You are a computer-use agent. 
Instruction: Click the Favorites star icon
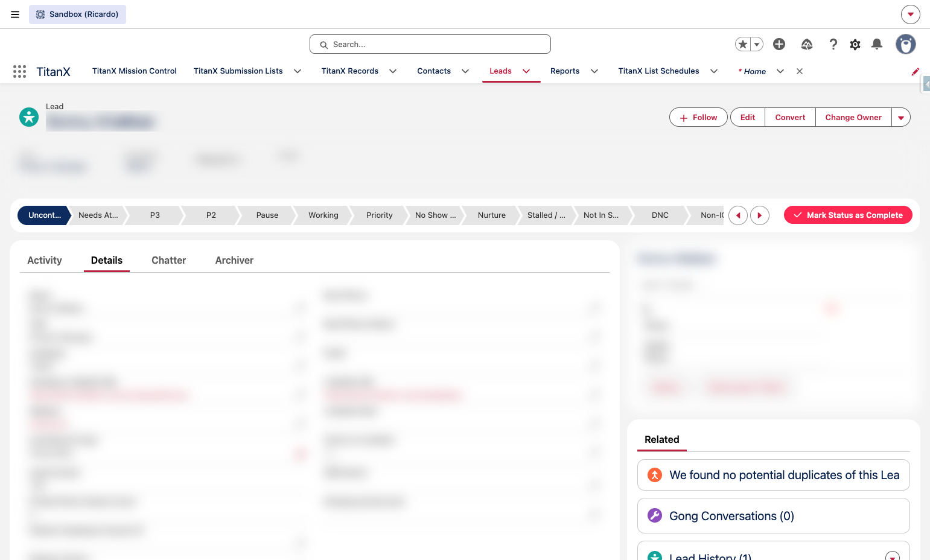(743, 44)
